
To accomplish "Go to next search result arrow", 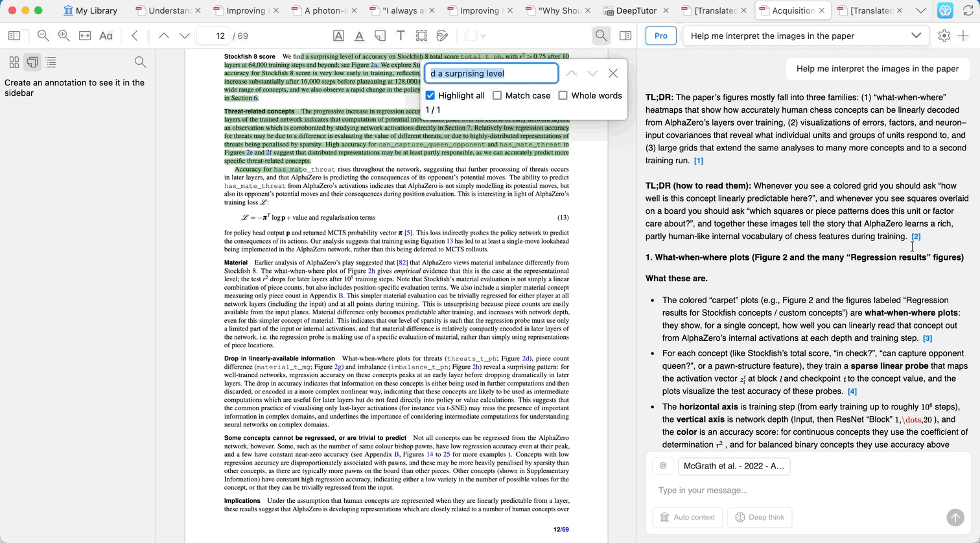I will [x=592, y=73].
